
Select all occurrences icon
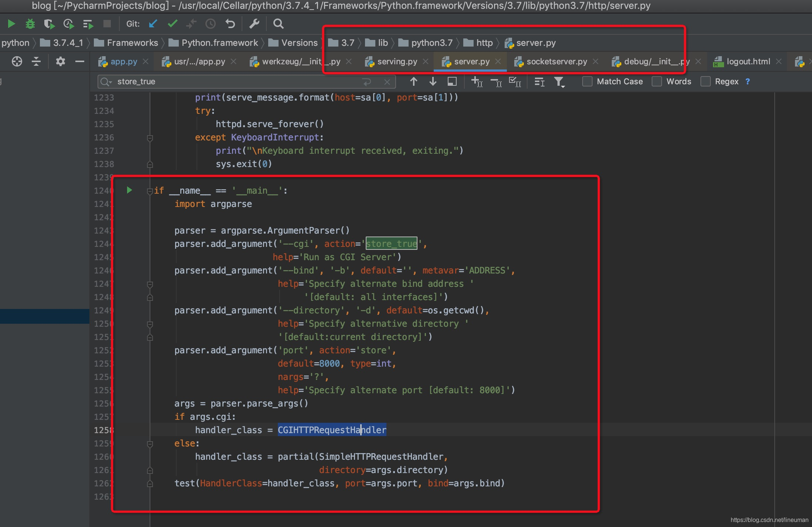515,82
